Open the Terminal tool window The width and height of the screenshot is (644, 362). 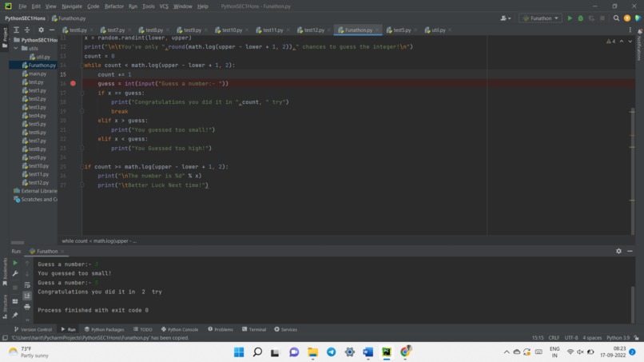pyautogui.click(x=254, y=329)
